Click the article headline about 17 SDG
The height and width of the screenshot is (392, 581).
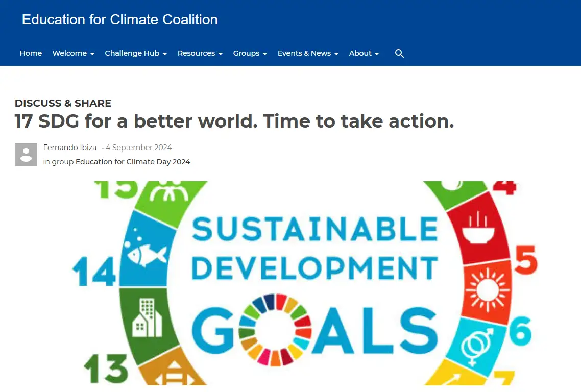(x=234, y=121)
